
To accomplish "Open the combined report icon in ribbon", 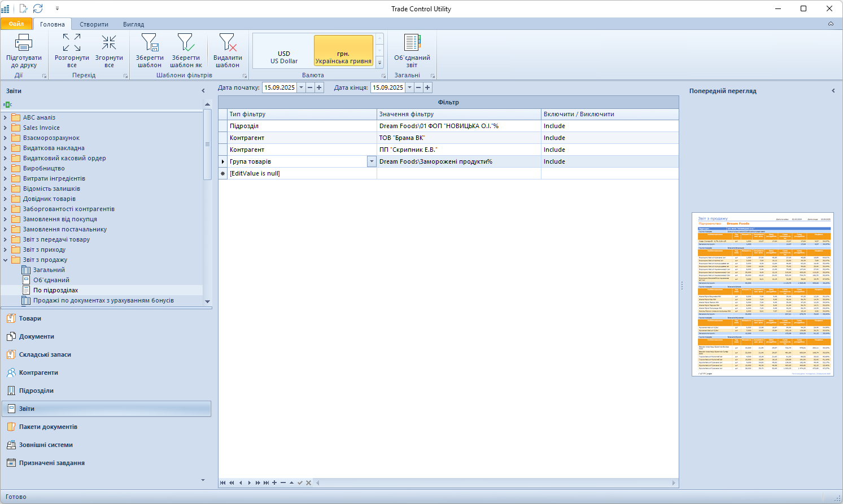I will pos(412,43).
